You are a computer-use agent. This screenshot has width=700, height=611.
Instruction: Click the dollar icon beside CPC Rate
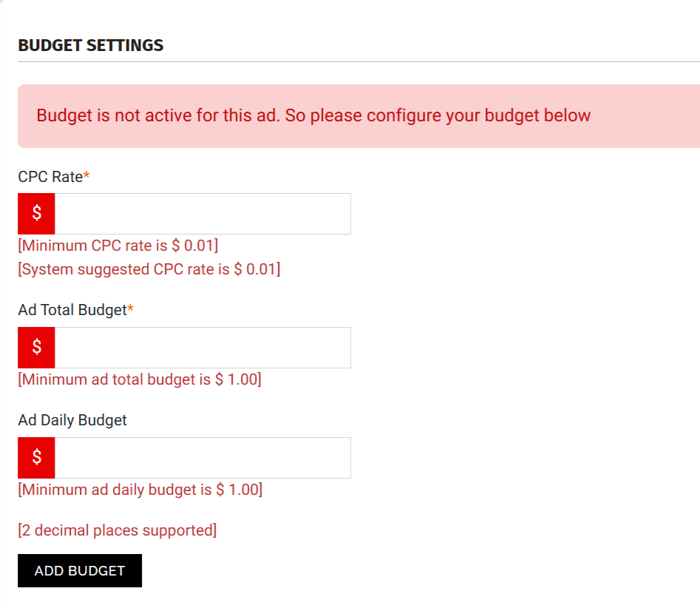(x=36, y=214)
